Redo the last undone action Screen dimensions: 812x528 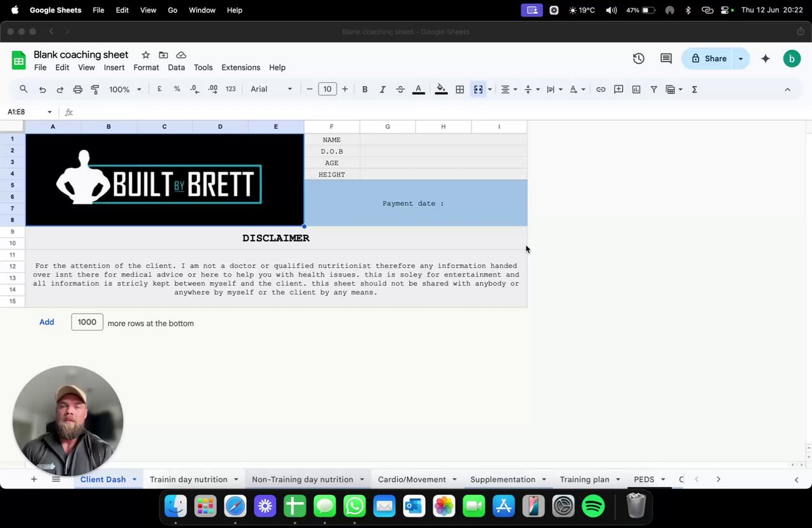(x=60, y=89)
